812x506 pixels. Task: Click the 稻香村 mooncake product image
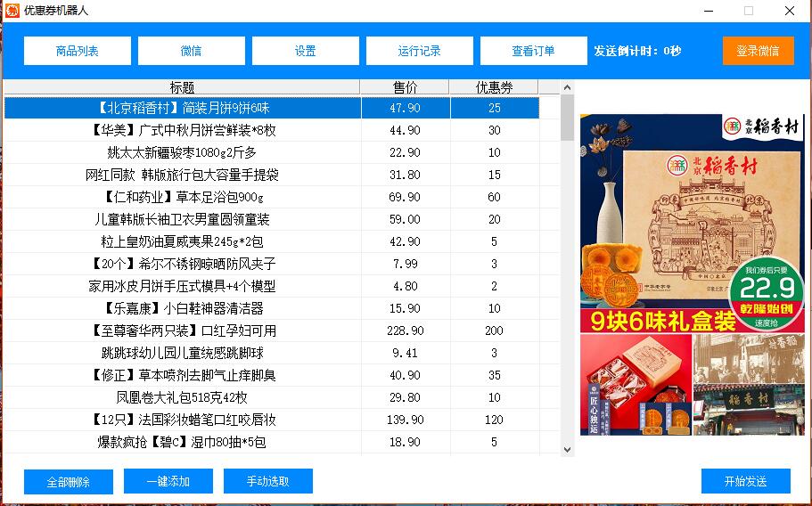pyautogui.click(x=693, y=274)
